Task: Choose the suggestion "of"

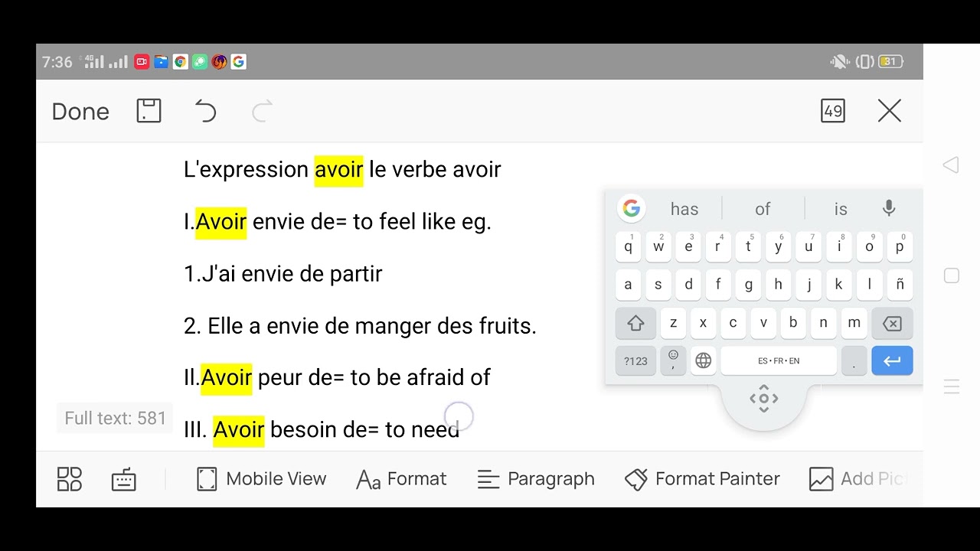Action: click(x=763, y=209)
